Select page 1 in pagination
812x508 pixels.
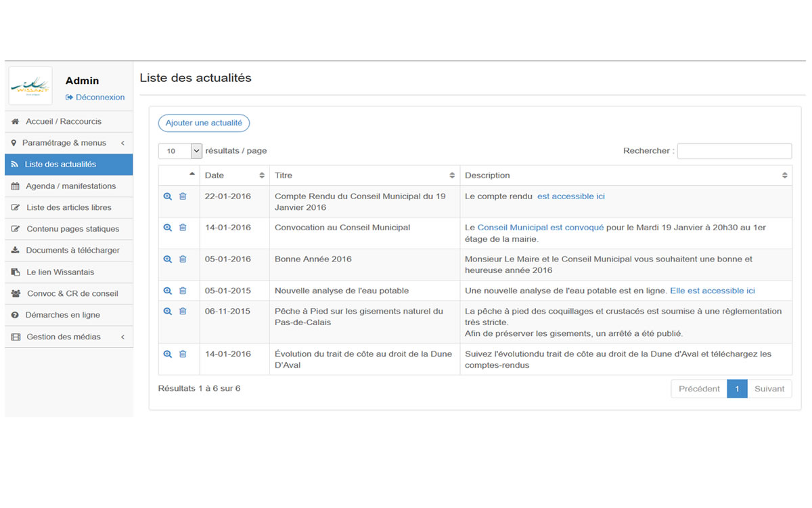[x=737, y=389]
